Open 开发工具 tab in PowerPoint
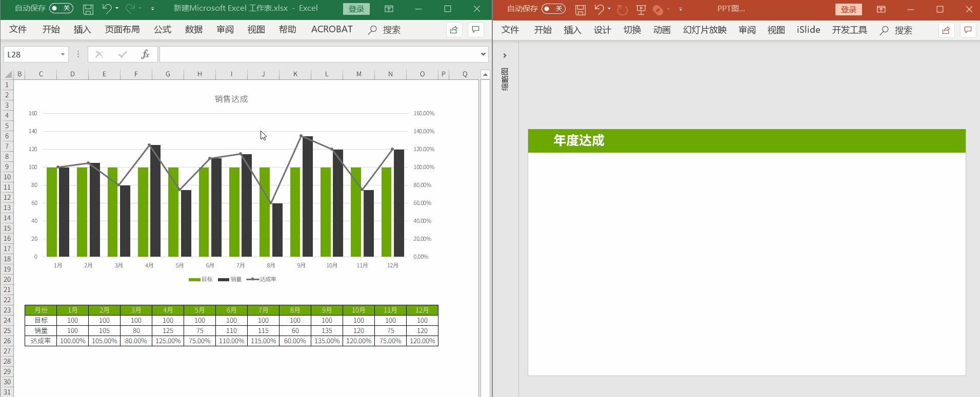The height and width of the screenshot is (397, 980). point(850,30)
